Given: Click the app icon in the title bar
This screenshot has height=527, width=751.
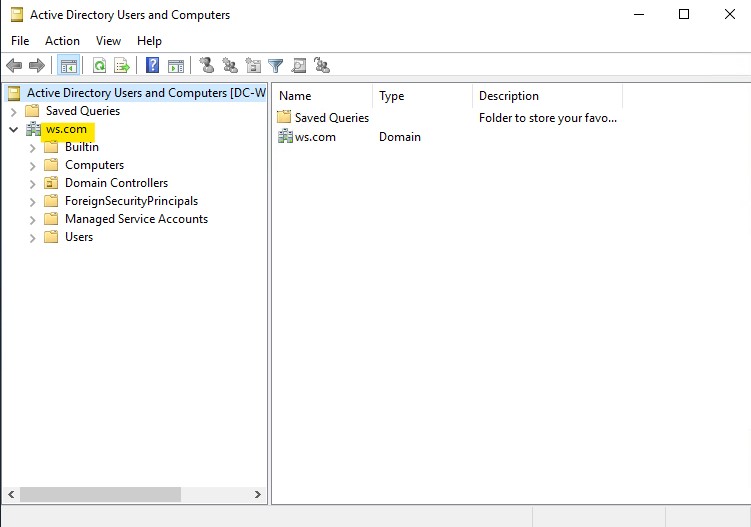Looking at the screenshot, I should coord(17,15).
